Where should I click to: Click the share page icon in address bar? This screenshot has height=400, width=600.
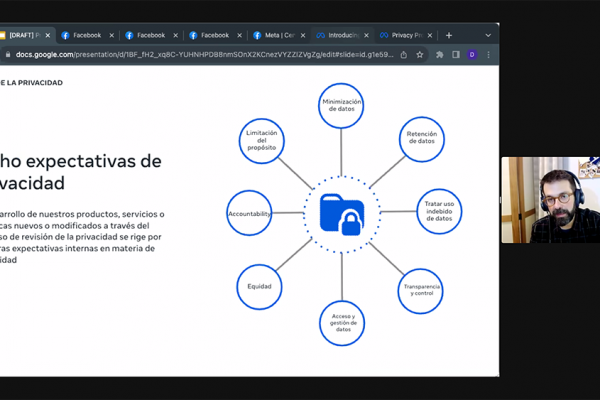[x=403, y=55]
